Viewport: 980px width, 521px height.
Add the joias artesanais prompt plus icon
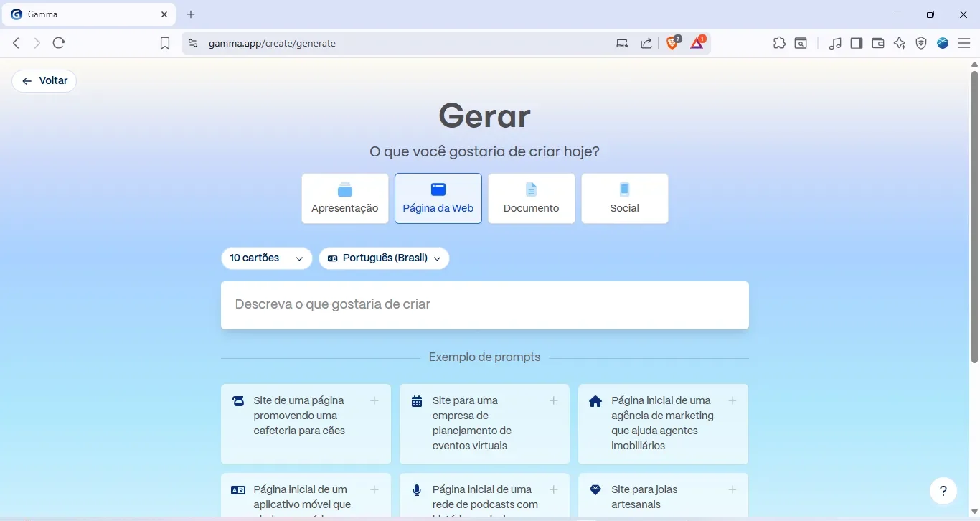pos(732,489)
